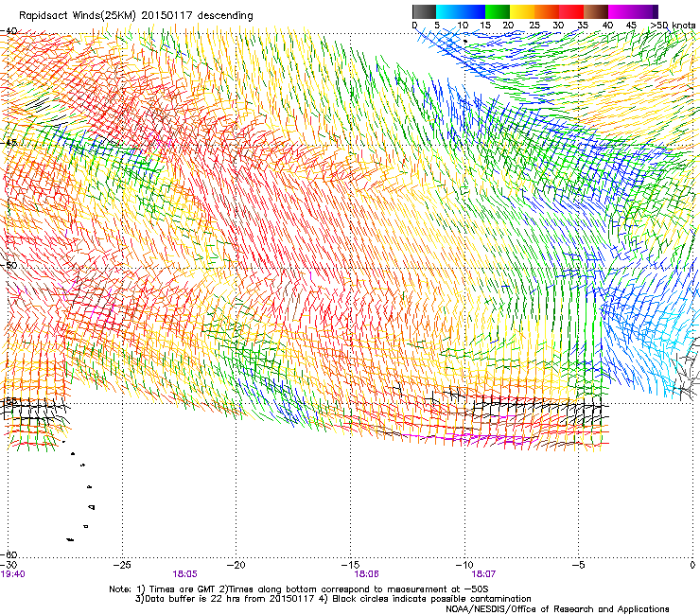The image size is (700, 615).
Task: Click the note line '3)Data buffer is 22 hrs'
Action: tap(333, 599)
